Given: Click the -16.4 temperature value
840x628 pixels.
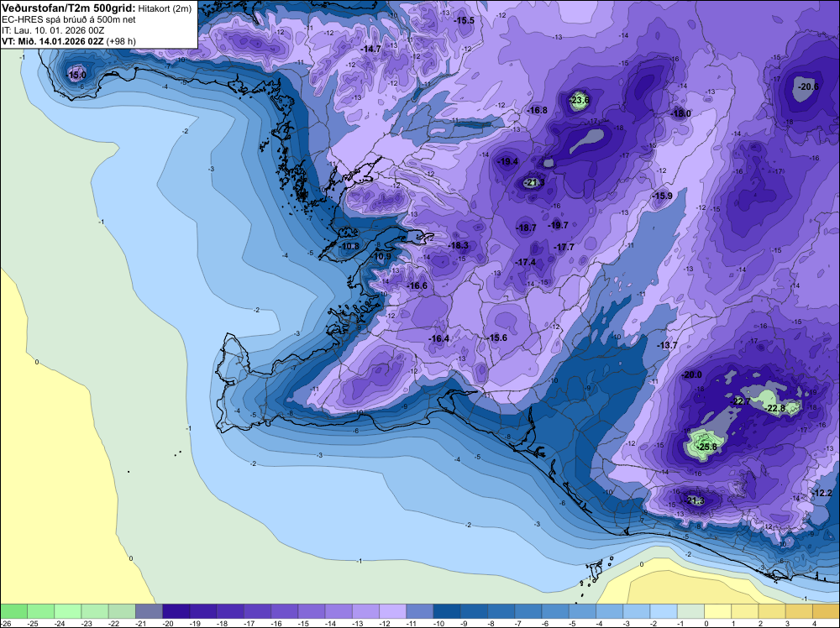Looking at the screenshot, I should click(438, 338).
